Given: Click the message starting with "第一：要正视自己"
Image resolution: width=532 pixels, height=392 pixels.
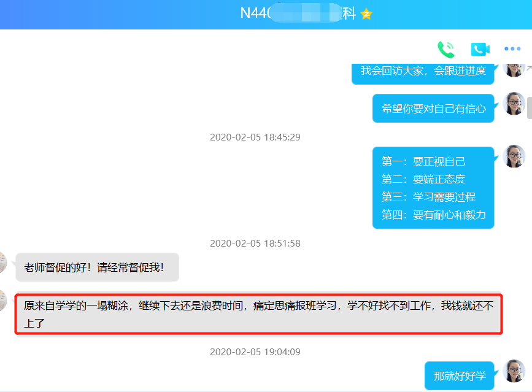Looking at the screenshot, I should click(x=433, y=188).
